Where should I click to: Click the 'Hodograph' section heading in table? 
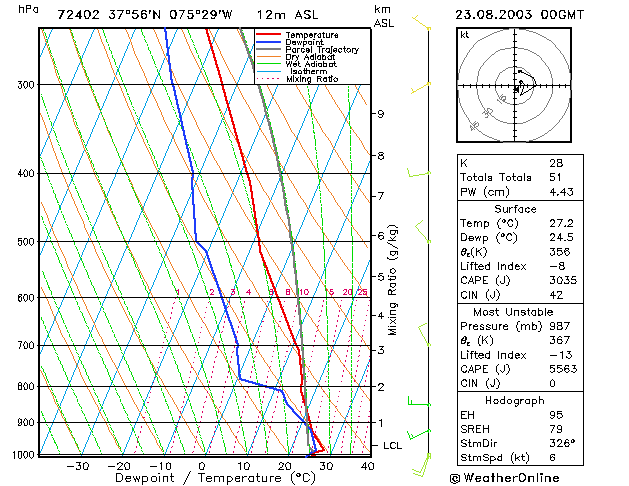click(515, 401)
